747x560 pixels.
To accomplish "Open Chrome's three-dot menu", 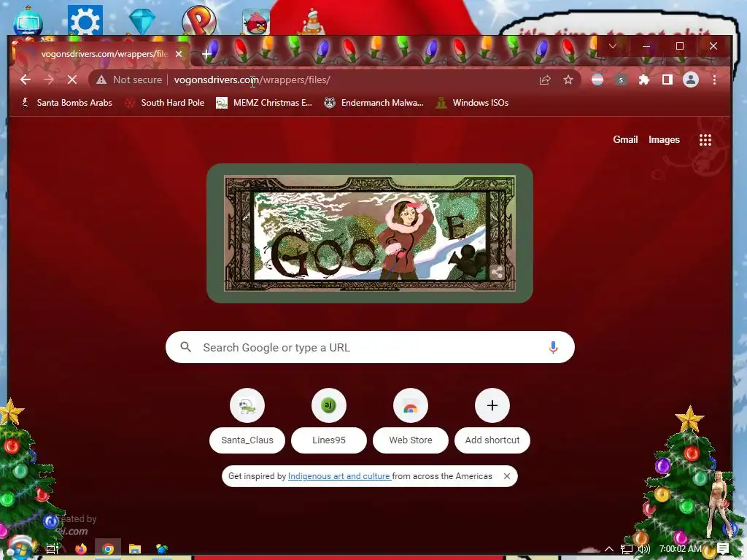I will click(714, 80).
